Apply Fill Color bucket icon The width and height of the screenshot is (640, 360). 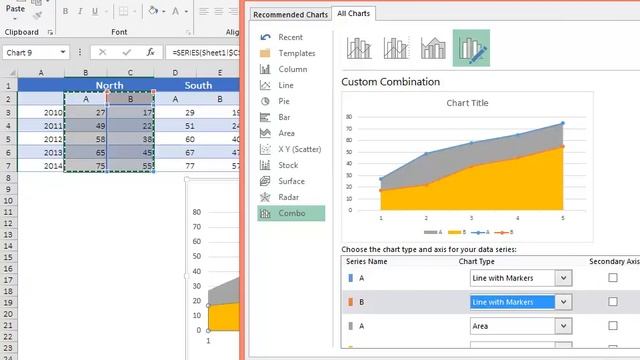tap(153, 11)
